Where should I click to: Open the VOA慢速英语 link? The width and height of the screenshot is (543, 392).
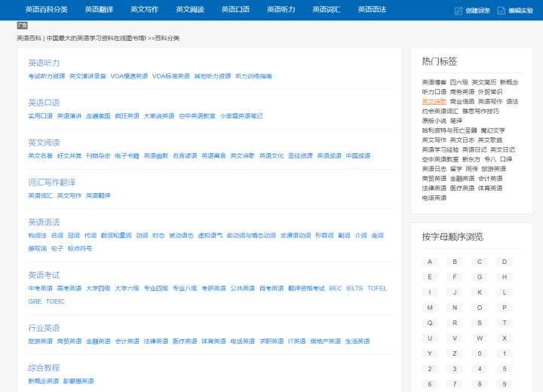129,76
